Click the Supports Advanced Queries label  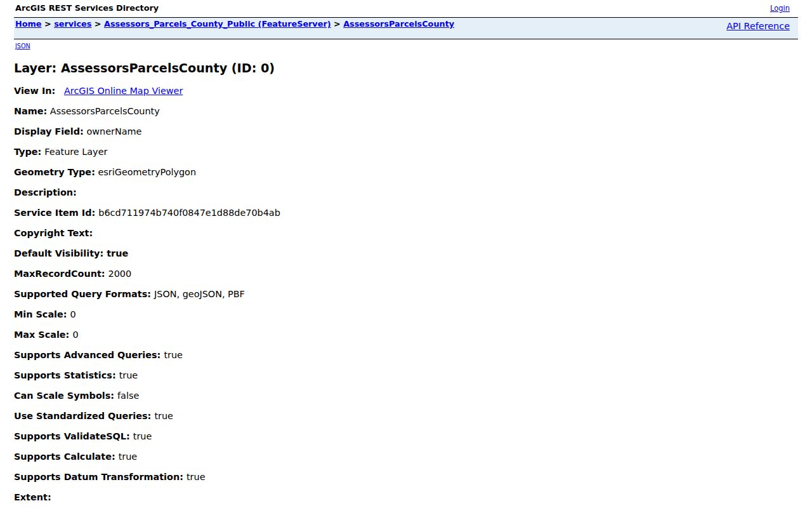(88, 355)
